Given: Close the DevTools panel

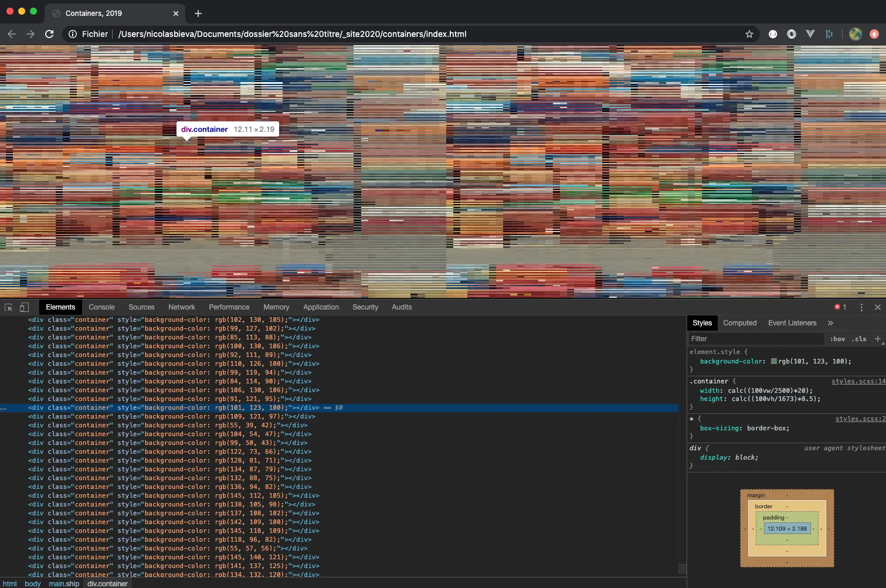Looking at the screenshot, I should click(x=877, y=307).
